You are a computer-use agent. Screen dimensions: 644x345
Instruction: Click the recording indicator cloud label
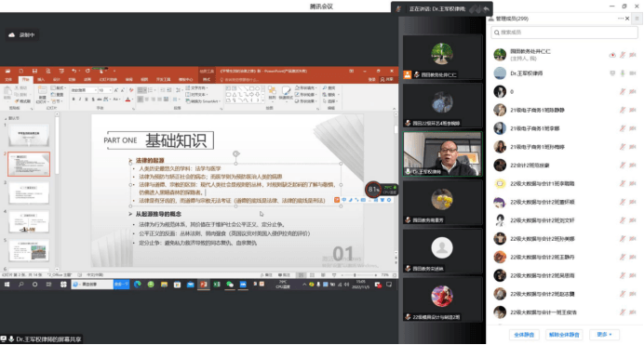pyautogui.click(x=22, y=34)
